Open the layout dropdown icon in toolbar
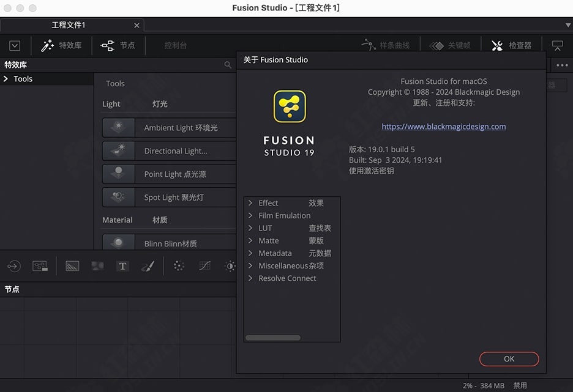Viewport: 573px width, 392px height. (x=15, y=46)
